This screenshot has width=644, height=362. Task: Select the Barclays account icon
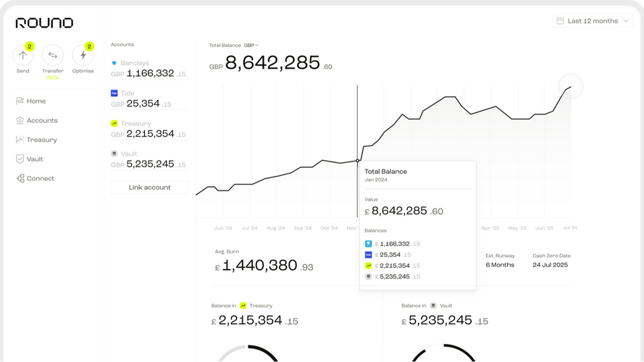114,63
